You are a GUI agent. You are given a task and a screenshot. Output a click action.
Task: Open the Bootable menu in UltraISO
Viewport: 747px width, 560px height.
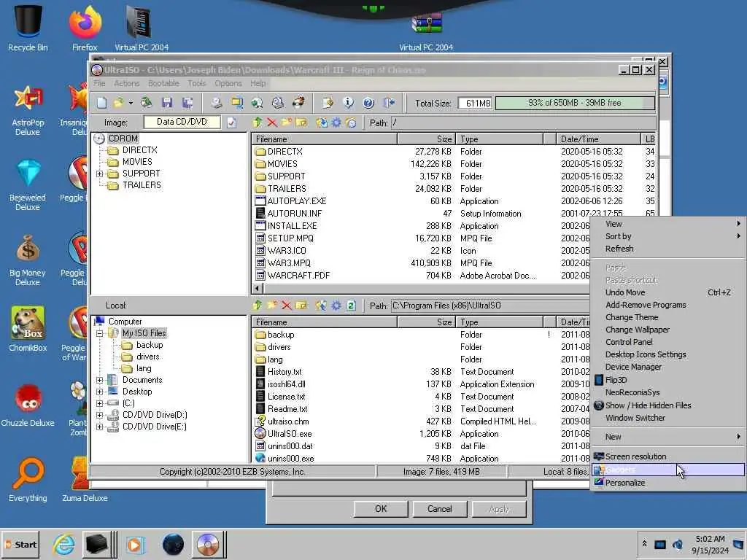click(163, 83)
